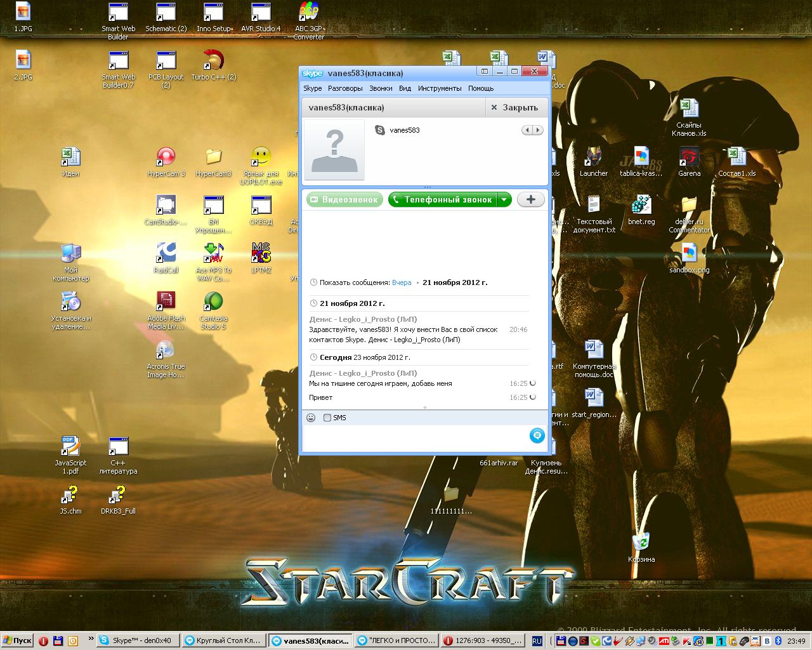
Task: Switch to "ЛЕГКО и ПРОСТО" taskbar window
Action: click(x=396, y=640)
